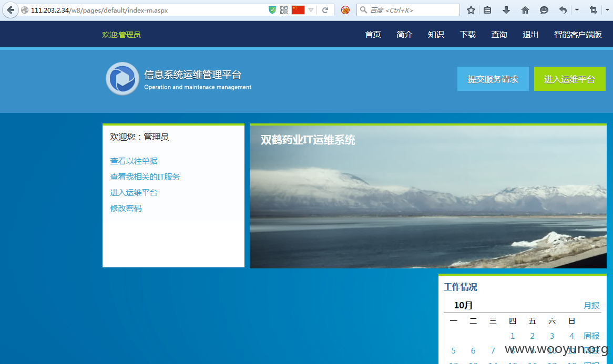
Task: Click the site globe identity icon
Action: [25, 10]
